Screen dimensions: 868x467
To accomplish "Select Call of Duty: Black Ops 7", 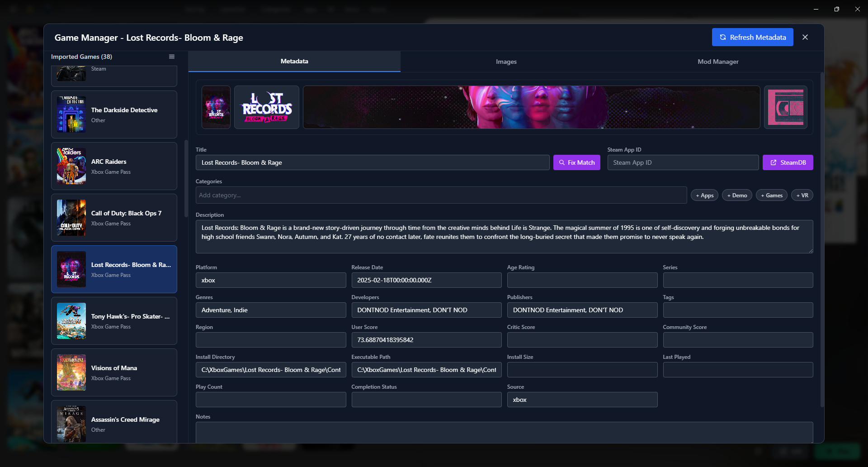I will point(114,217).
